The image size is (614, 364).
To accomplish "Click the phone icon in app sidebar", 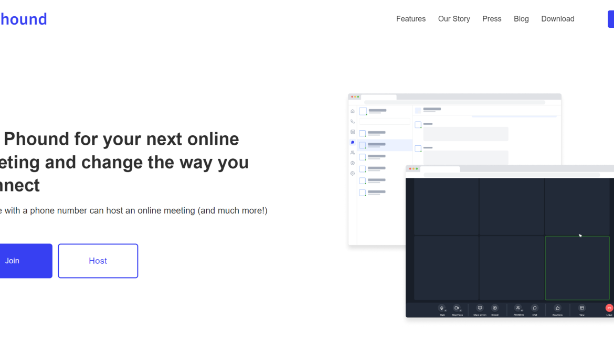I will tap(353, 122).
